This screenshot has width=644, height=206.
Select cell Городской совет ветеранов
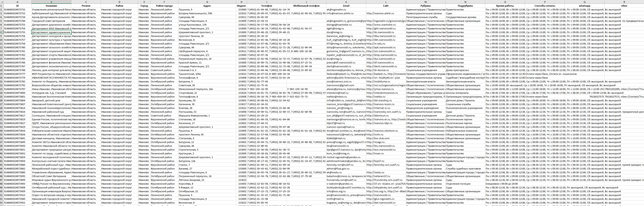click(x=51, y=21)
